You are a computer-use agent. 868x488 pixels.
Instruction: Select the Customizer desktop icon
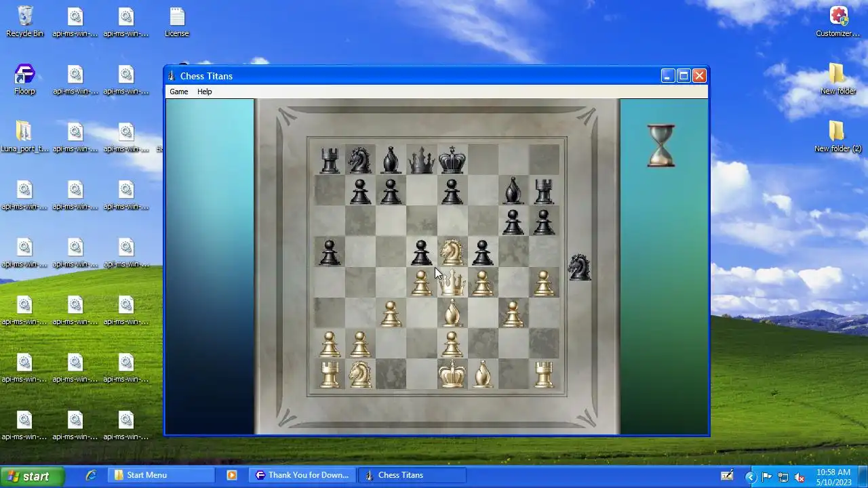point(838,21)
